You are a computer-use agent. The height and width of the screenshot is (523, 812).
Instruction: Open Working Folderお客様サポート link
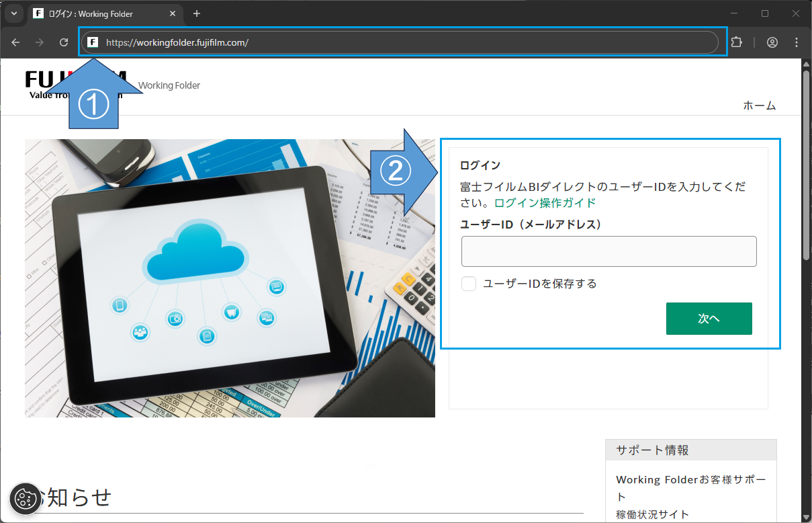tap(690, 488)
